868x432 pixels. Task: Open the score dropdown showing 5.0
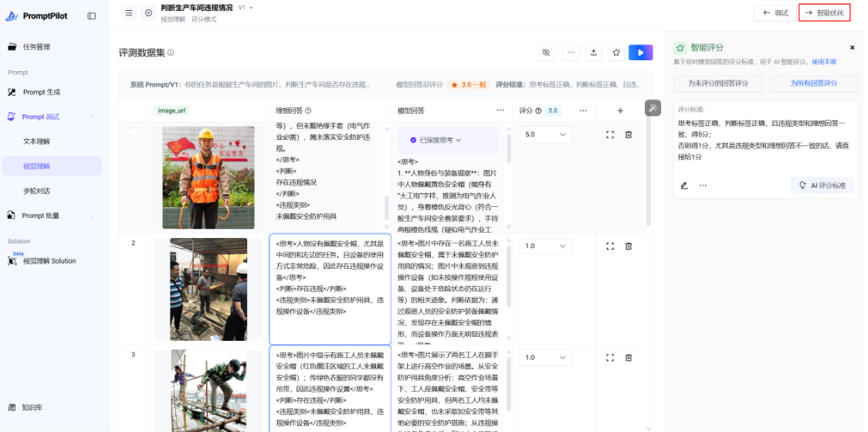click(x=545, y=134)
